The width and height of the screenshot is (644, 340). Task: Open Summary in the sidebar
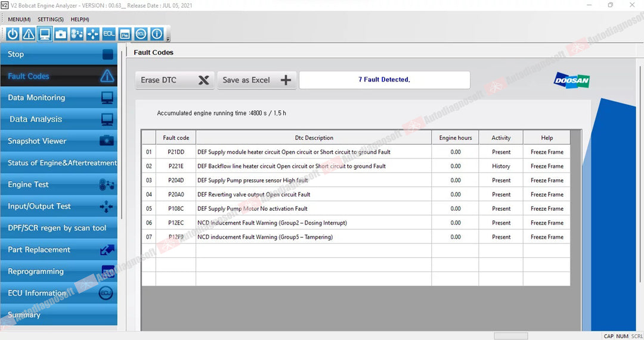point(58,315)
